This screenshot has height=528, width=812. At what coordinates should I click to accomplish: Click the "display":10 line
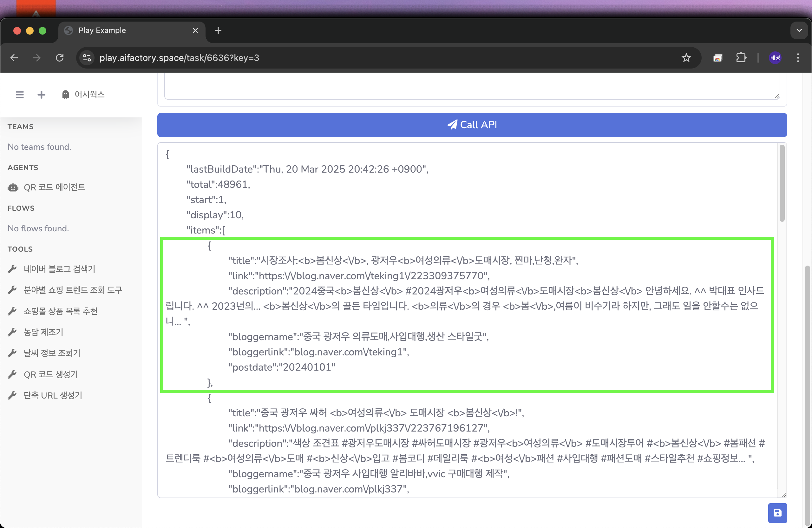(215, 215)
